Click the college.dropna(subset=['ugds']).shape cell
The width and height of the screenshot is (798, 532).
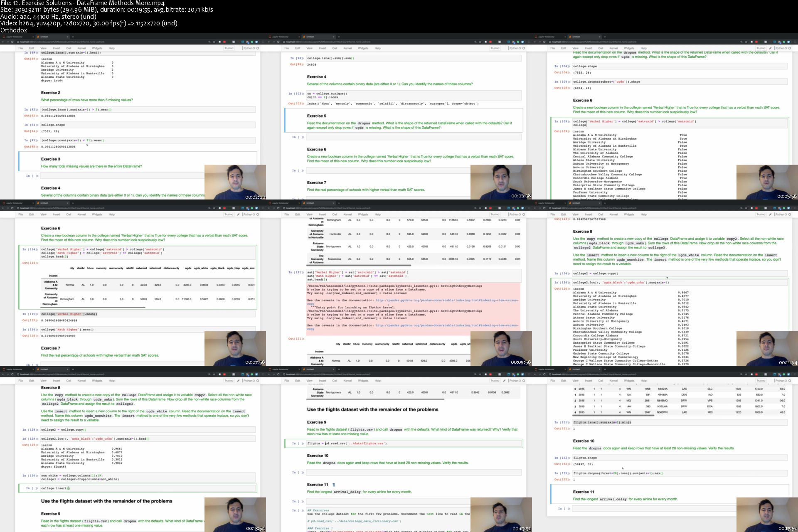[680, 82]
